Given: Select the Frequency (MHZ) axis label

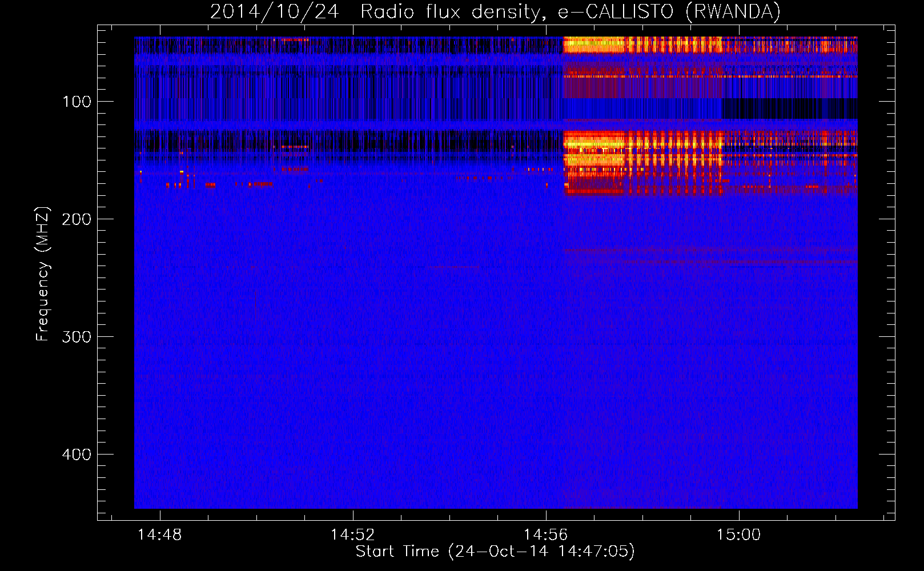Looking at the screenshot, I should [43, 274].
